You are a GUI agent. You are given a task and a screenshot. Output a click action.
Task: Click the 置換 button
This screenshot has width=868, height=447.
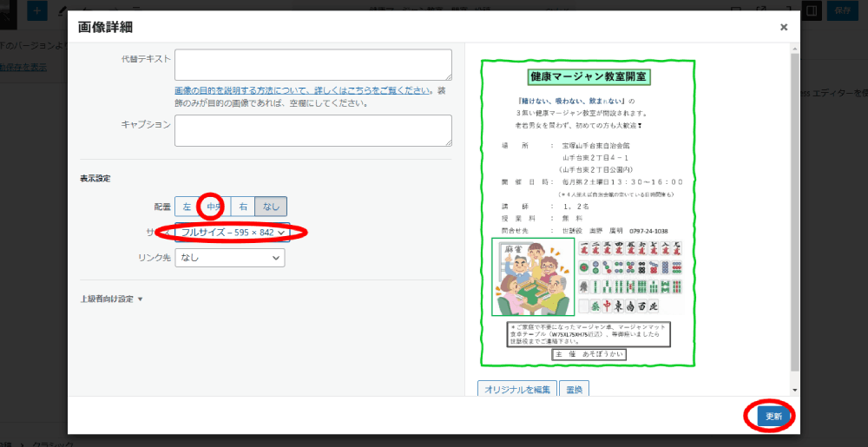click(x=575, y=389)
